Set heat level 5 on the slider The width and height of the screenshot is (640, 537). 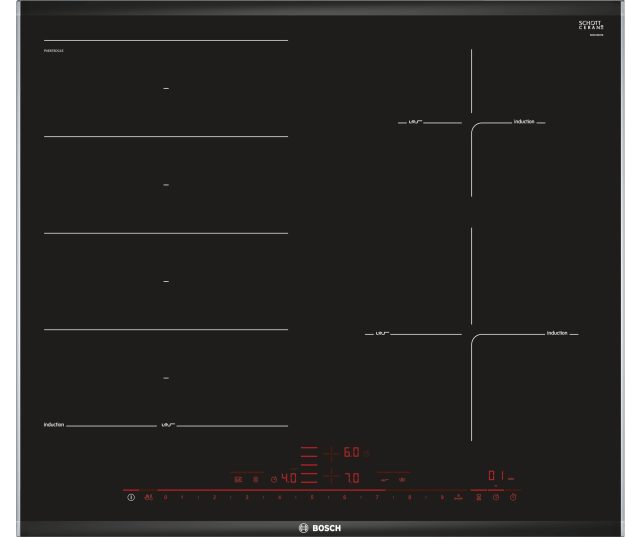311,497
